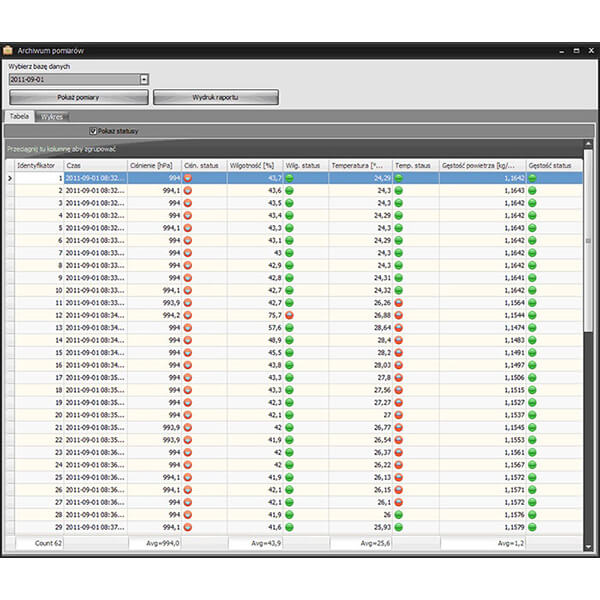Switch to the Wykres tab
600x600 pixels.
pyautogui.click(x=52, y=117)
